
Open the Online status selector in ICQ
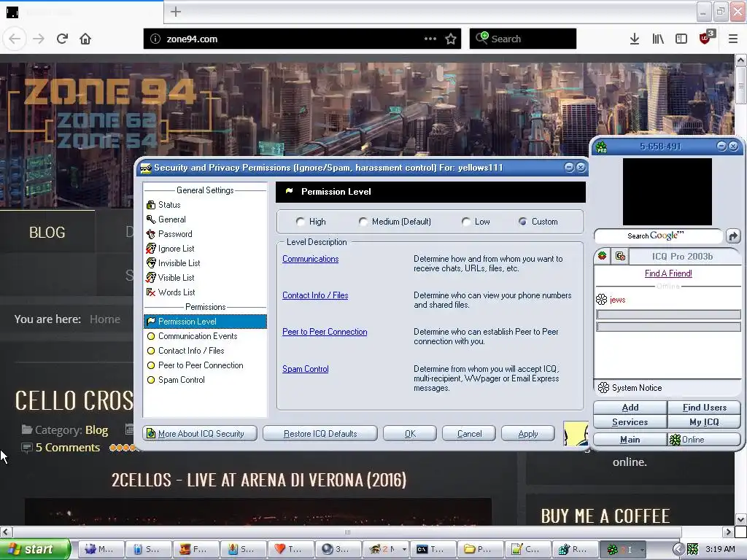click(x=704, y=440)
